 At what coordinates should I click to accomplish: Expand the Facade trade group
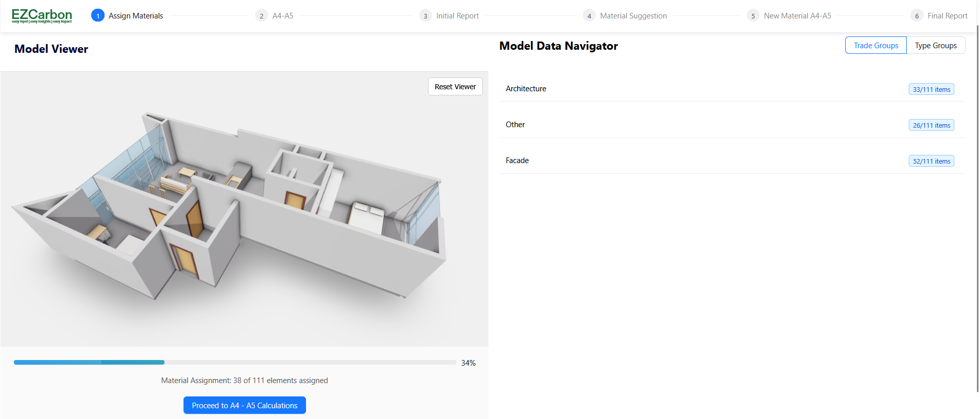click(517, 161)
